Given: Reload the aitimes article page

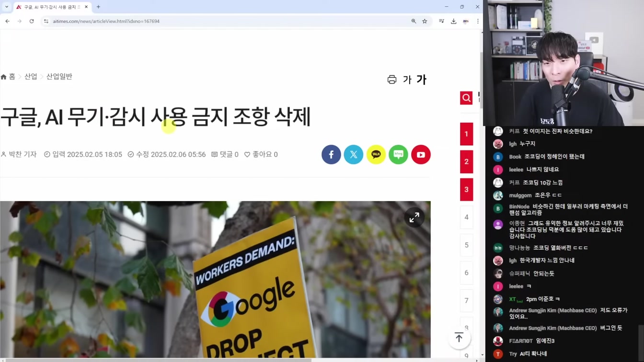Looking at the screenshot, I should (x=32, y=21).
